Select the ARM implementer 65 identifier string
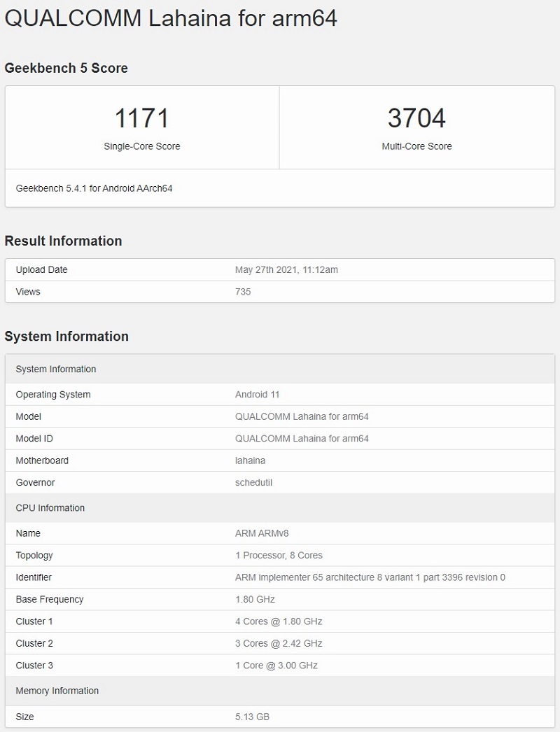The image size is (560, 732). tap(370, 577)
